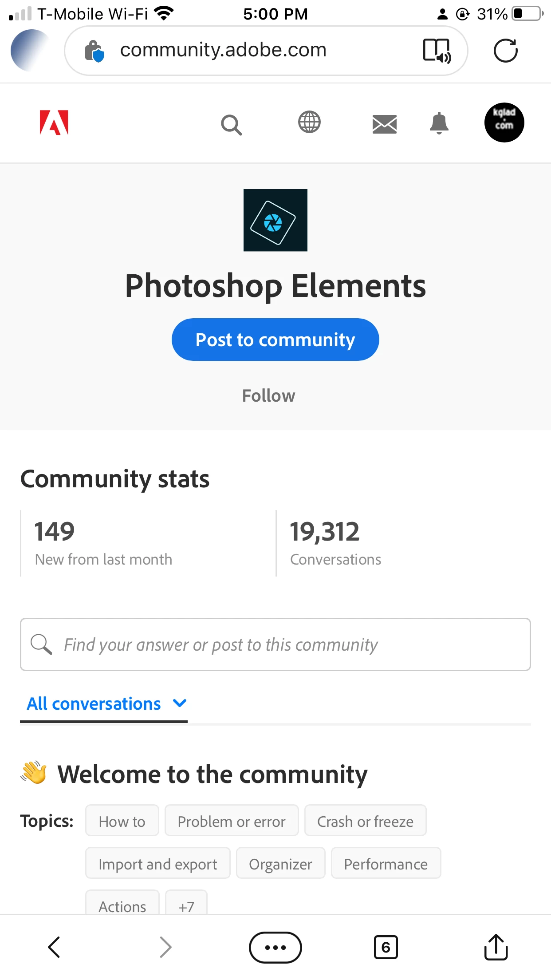Open the share sheet icon
Viewport: 551px width, 980px height.
click(496, 947)
